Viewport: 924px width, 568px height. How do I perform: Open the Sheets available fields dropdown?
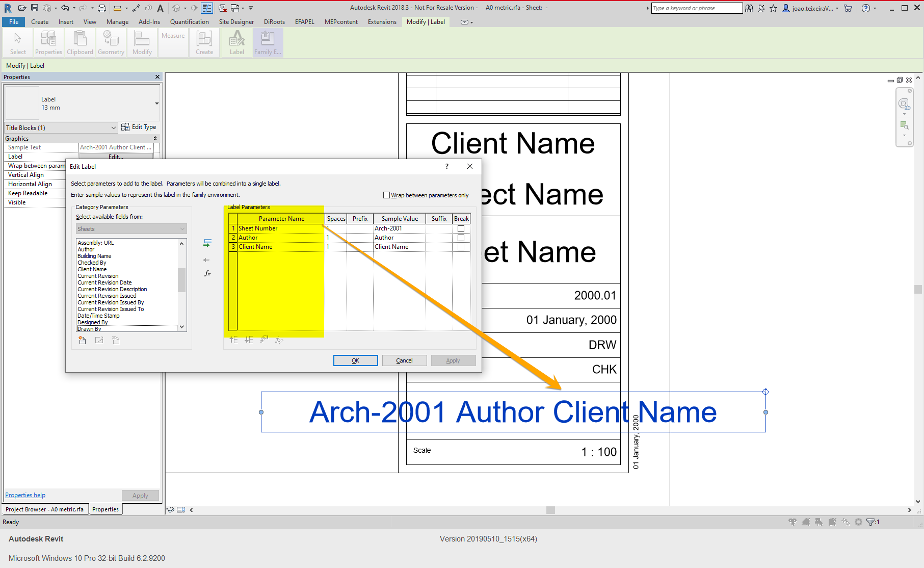(182, 228)
